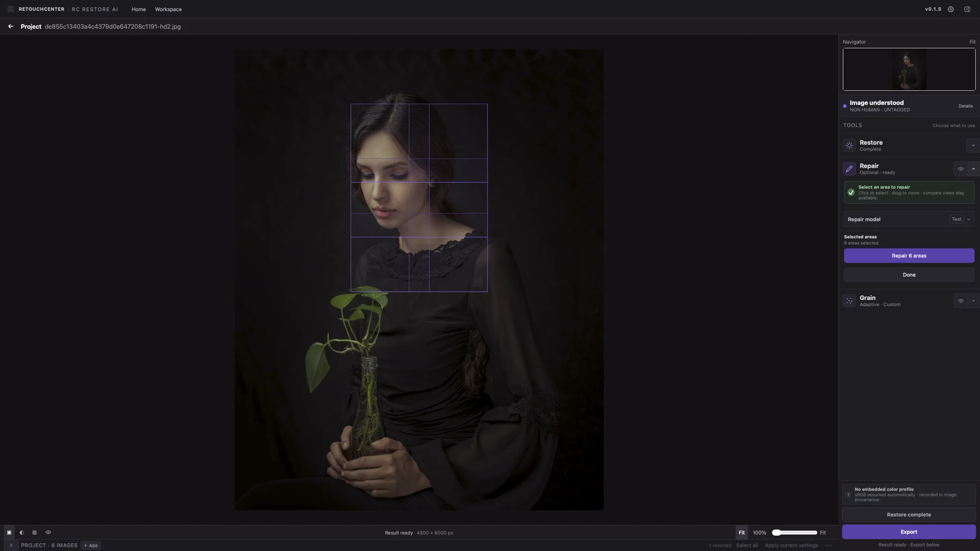The height and width of the screenshot is (551, 980).
Task: Open the Workspace menu item
Action: (168, 9)
